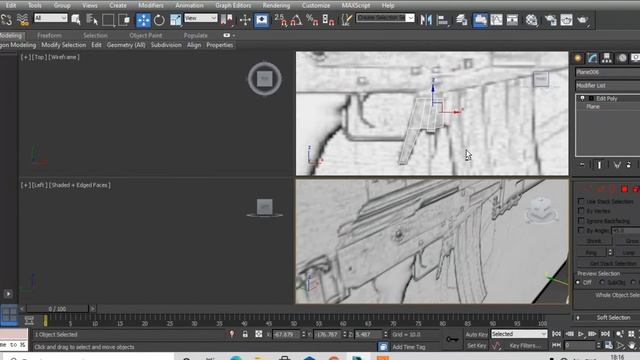Image resolution: width=640 pixels, height=360 pixels.
Task: Open the Select by Name tool
Action: coord(92,20)
